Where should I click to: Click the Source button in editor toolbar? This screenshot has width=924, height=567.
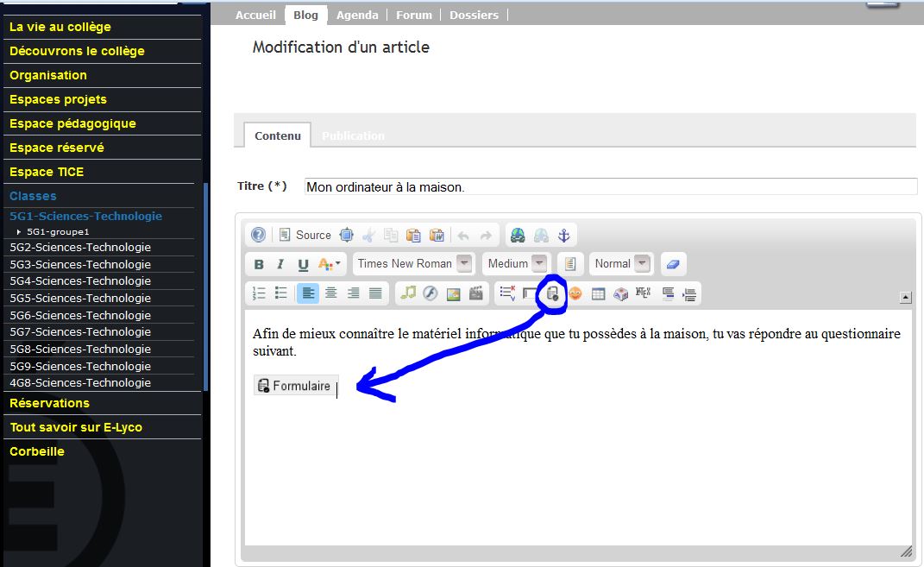point(305,235)
